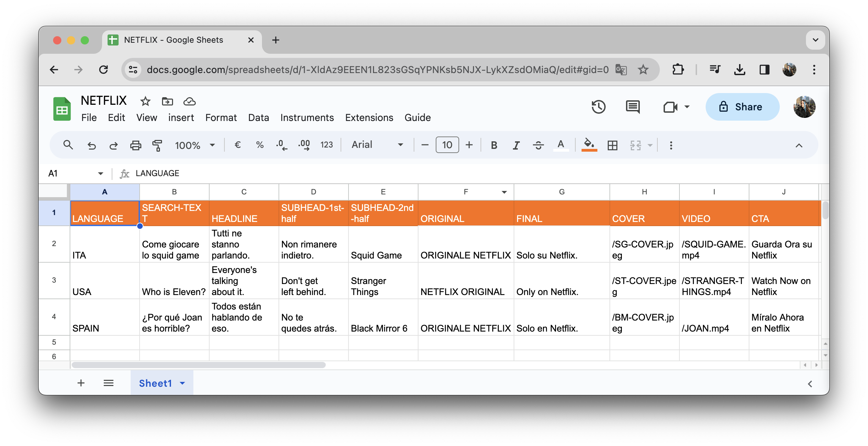The height and width of the screenshot is (446, 868).
Task: Activate the paint format tool
Action: pos(157,145)
